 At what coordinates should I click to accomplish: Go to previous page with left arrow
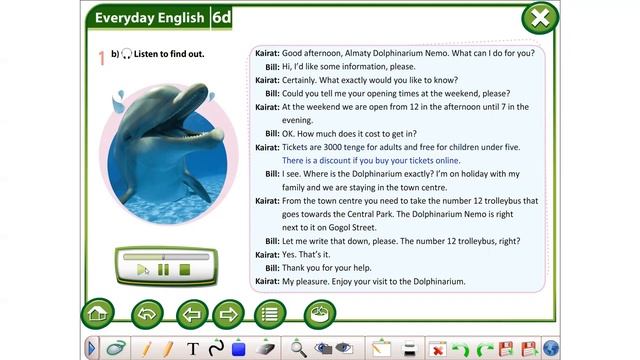click(x=192, y=314)
